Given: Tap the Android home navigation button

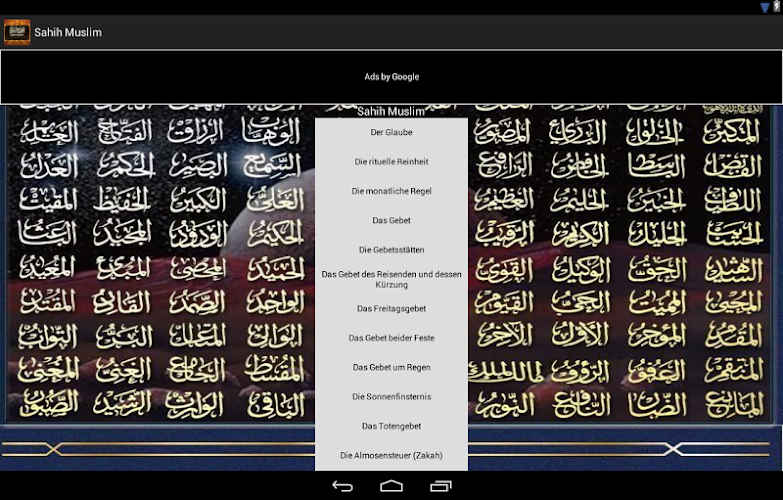Looking at the screenshot, I should (x=392, y=486).
